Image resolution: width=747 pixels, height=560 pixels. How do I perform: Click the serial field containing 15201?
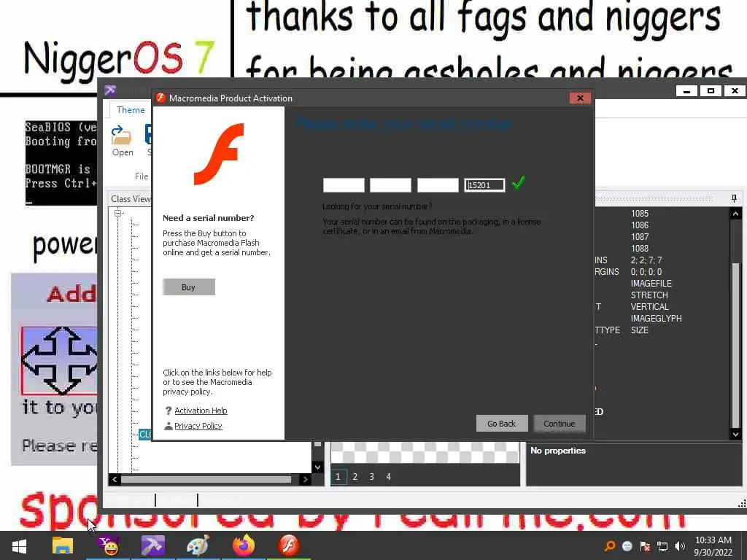pyautogui.click(x=484, y=185)
